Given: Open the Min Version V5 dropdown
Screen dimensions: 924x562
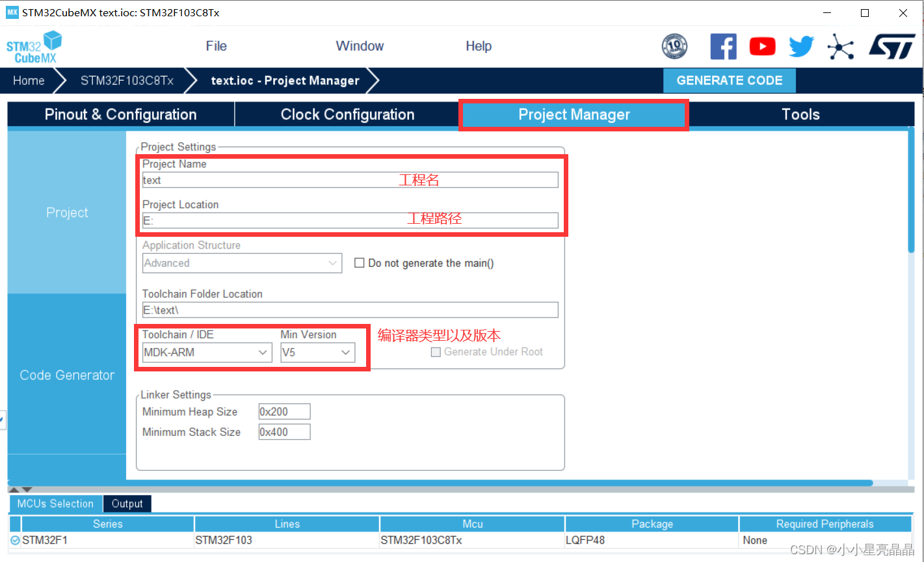Looking at the screenshot, I should point(318,353).
